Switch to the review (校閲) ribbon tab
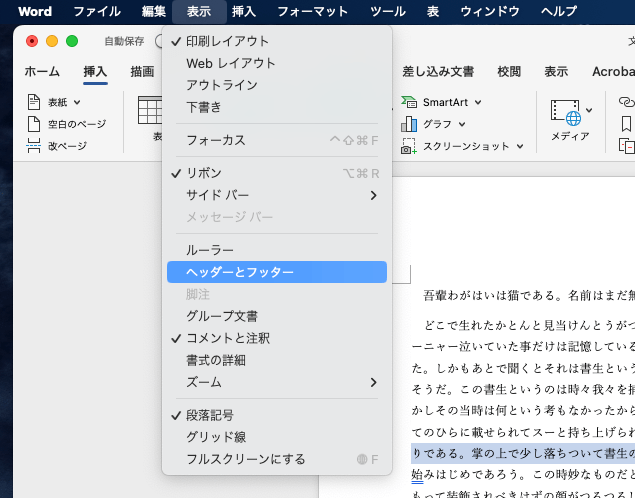Image resolution: width=635 pixels, height=498 pixels. click(x=509, y=72)
